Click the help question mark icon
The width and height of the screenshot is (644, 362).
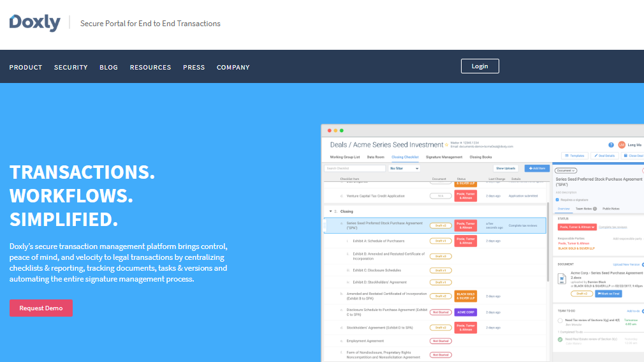click(x=611, y=145)
